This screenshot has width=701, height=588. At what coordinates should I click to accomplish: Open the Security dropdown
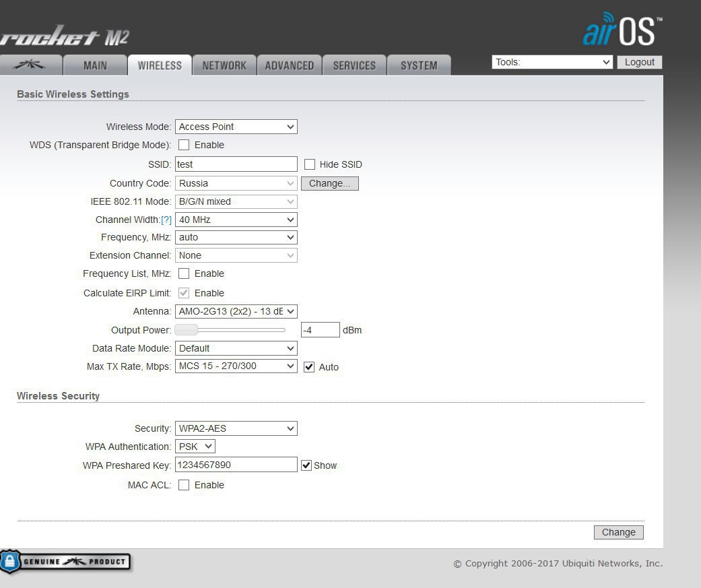[x=236, y=428]
